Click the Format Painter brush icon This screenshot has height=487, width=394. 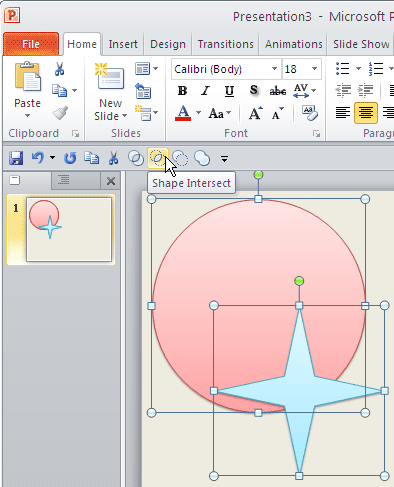pos(60,113)
